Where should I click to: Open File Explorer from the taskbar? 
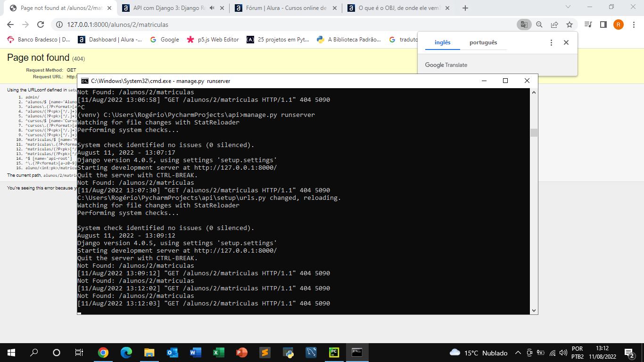[149, 353]
